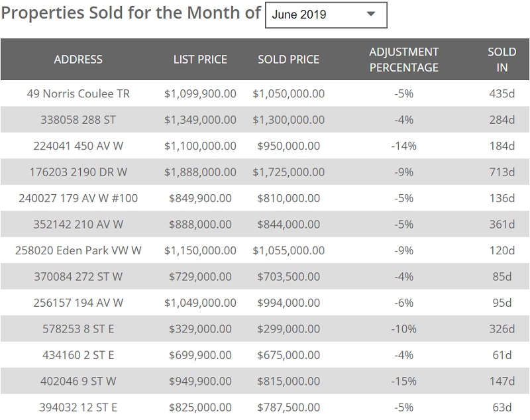Click the 352142 210 AV W address
This screenshot has height=420, width=530.
click(78, 225)
